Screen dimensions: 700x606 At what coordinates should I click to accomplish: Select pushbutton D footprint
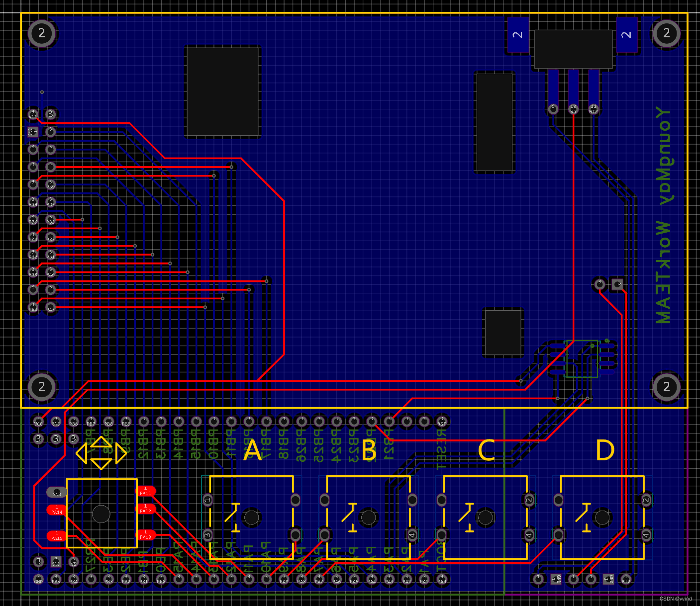pos(602,517)
